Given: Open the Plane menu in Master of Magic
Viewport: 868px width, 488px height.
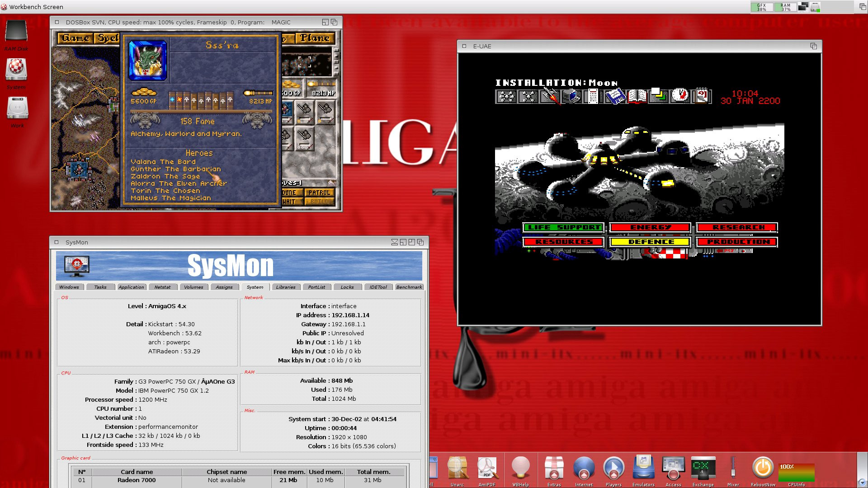Looking at the screenshot, I should pyautogui.click(x=315, y=38).
